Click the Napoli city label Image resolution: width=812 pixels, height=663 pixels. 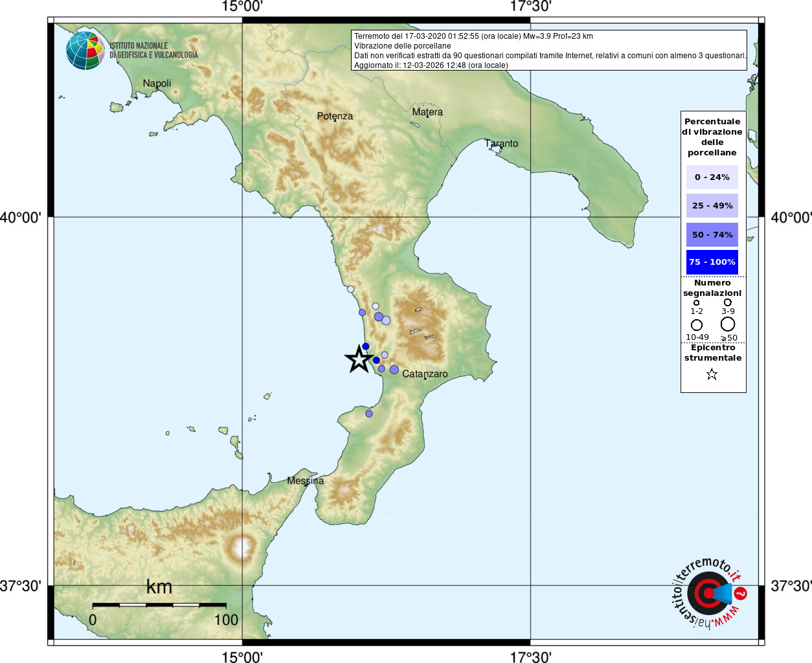157,84
